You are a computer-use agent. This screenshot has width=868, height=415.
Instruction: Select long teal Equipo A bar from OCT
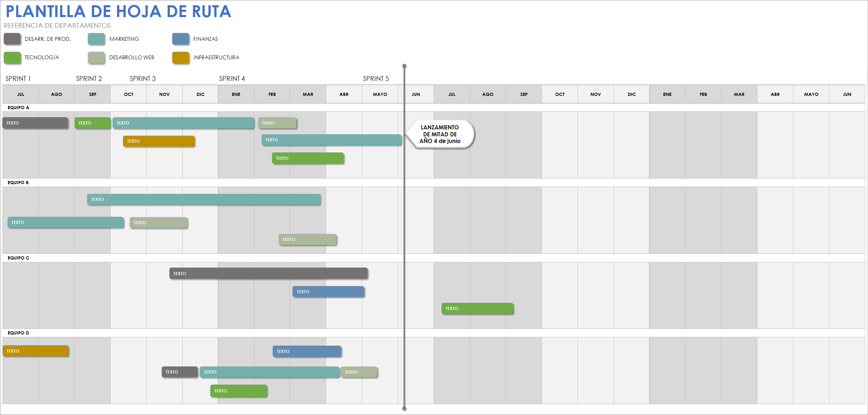(183, 123)
